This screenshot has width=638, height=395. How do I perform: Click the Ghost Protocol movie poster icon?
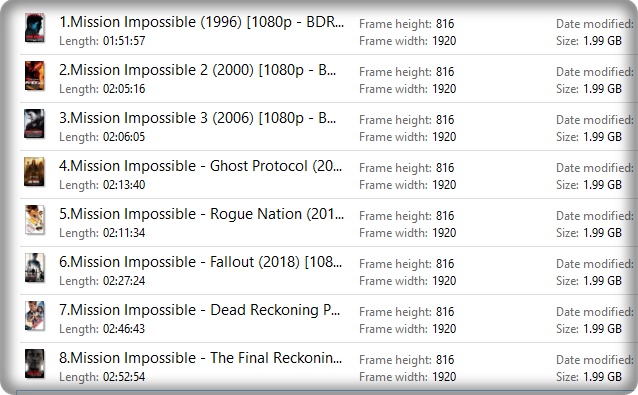point(34,172)
